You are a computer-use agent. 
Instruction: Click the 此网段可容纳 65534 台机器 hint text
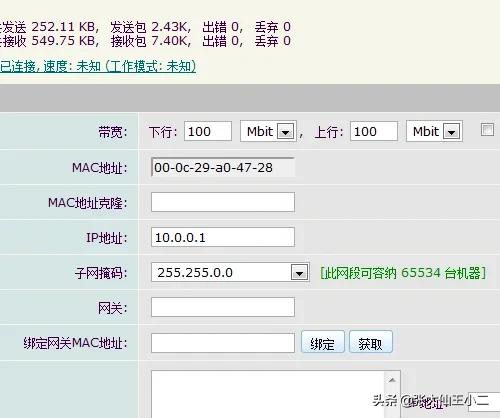pos(403,273)
